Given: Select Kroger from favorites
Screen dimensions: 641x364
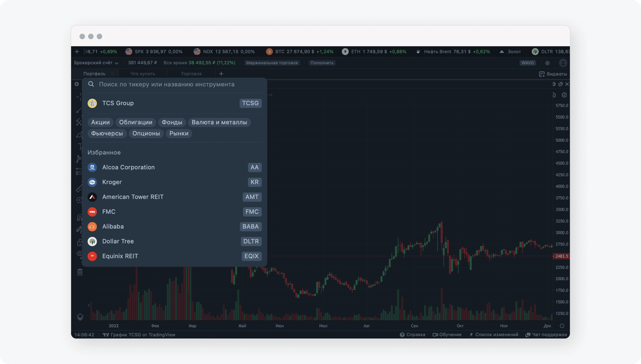Looking at the screenshot, I should [174, 182].
